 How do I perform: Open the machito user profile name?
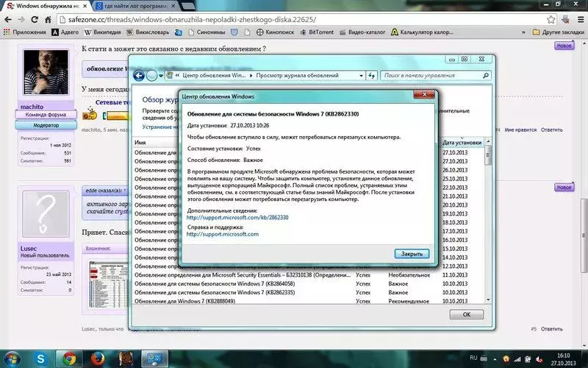32,107
